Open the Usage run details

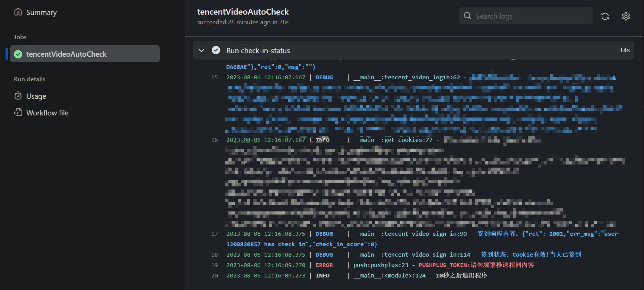click(x=36, y=96)
